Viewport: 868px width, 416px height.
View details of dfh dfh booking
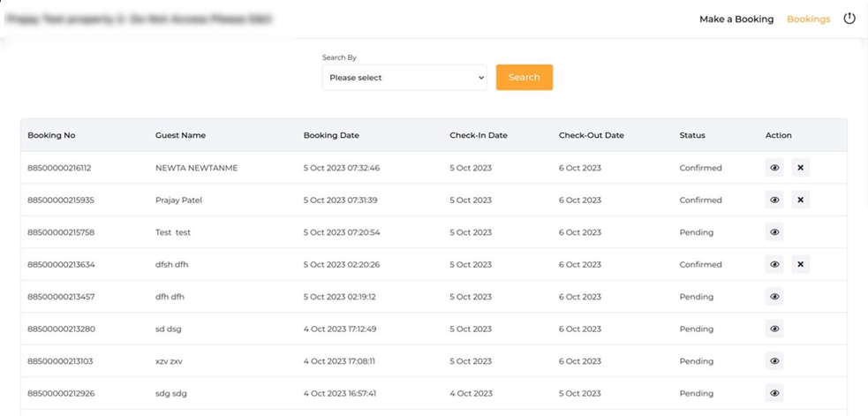(774, 297)
